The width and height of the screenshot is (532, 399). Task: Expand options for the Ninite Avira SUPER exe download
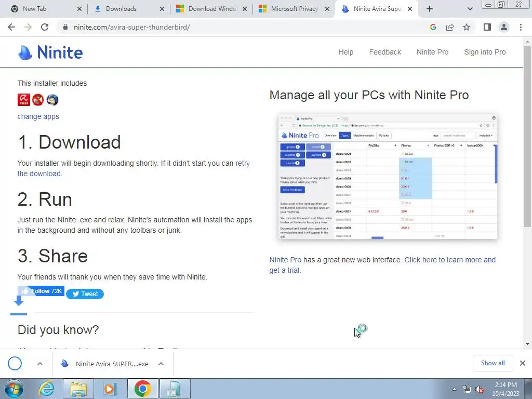[161, 364]
